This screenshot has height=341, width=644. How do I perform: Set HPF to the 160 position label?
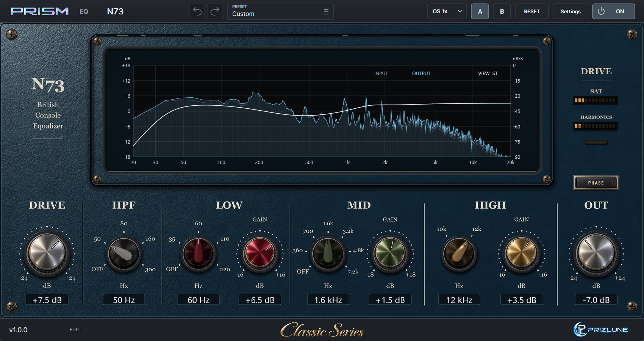point(150,239)
